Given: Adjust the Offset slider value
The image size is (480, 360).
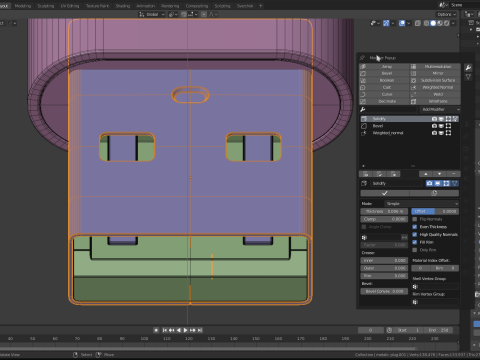Looking at the screenshot, I should [435, 211].
